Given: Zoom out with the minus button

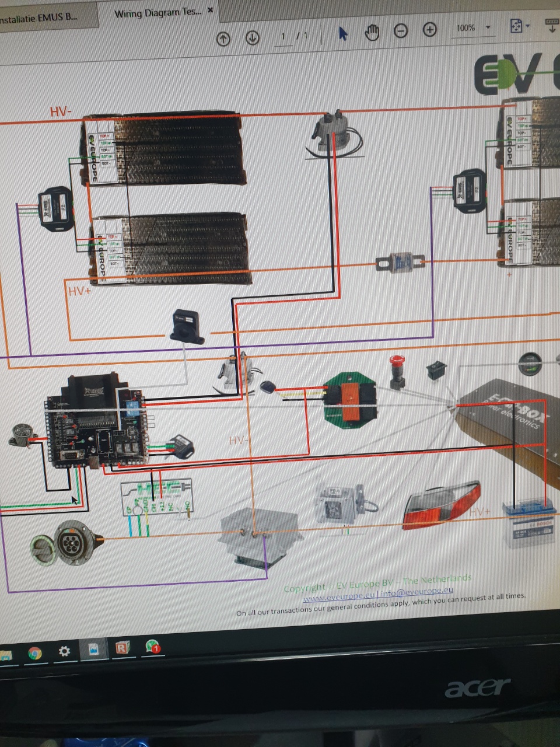Looking at the screenshot, I should (401, 31).
